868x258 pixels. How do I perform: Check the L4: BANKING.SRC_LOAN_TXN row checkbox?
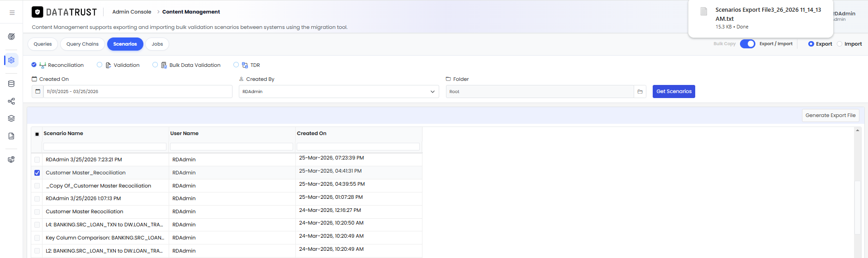click(x=37, y=225)
